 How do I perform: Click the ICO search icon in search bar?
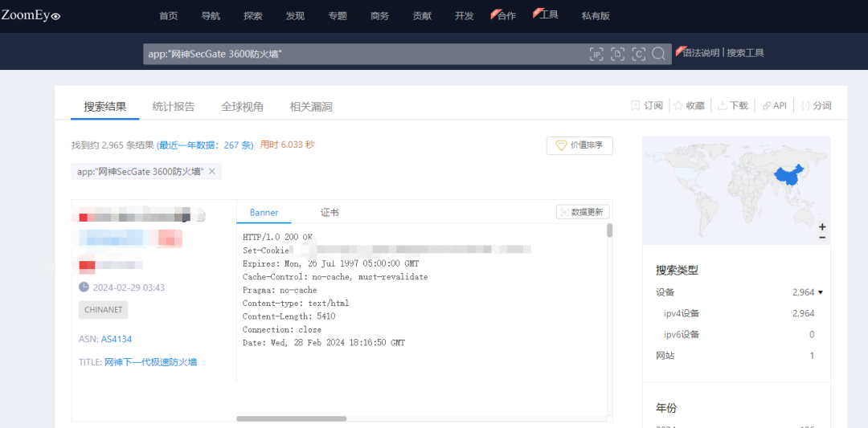coord(617,54)
